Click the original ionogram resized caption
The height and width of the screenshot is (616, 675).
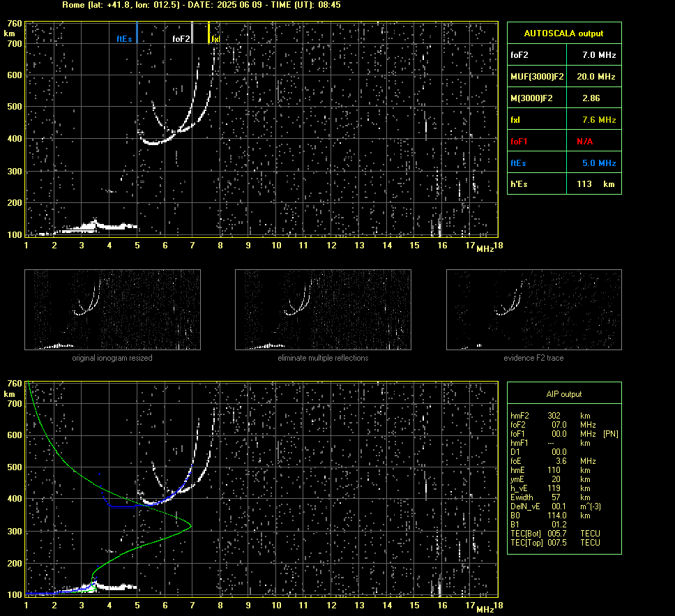point(112,358)
